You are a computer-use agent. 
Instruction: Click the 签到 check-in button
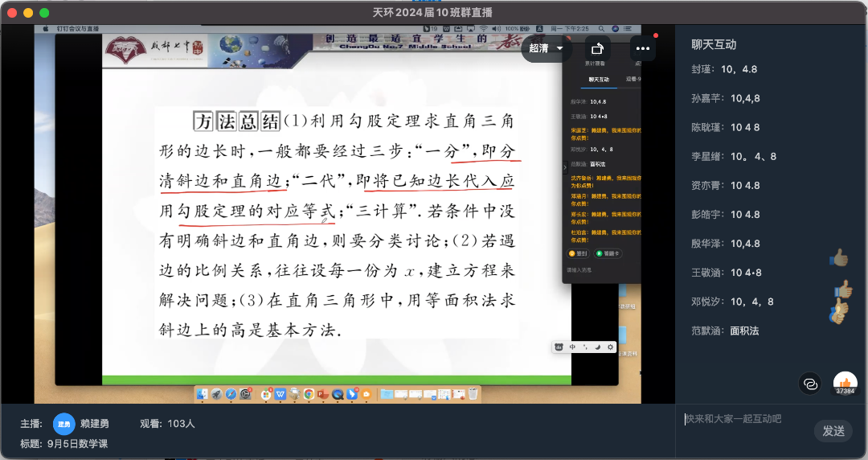tap(578, 253)
